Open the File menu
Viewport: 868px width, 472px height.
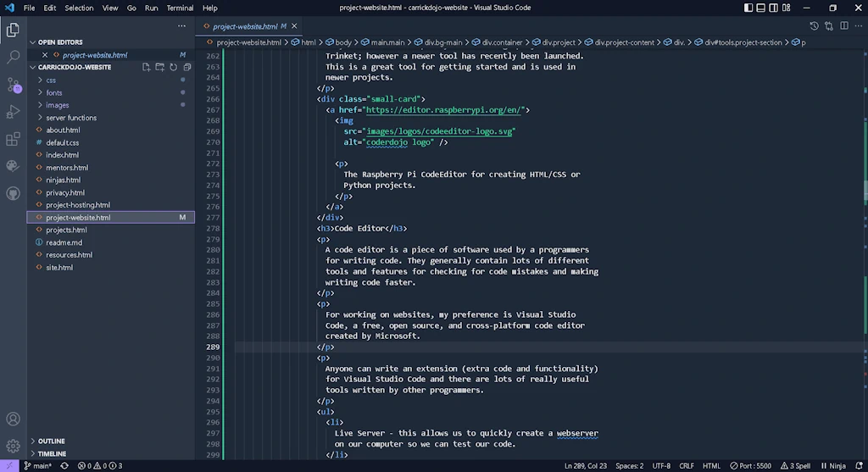tap(30, 8)
